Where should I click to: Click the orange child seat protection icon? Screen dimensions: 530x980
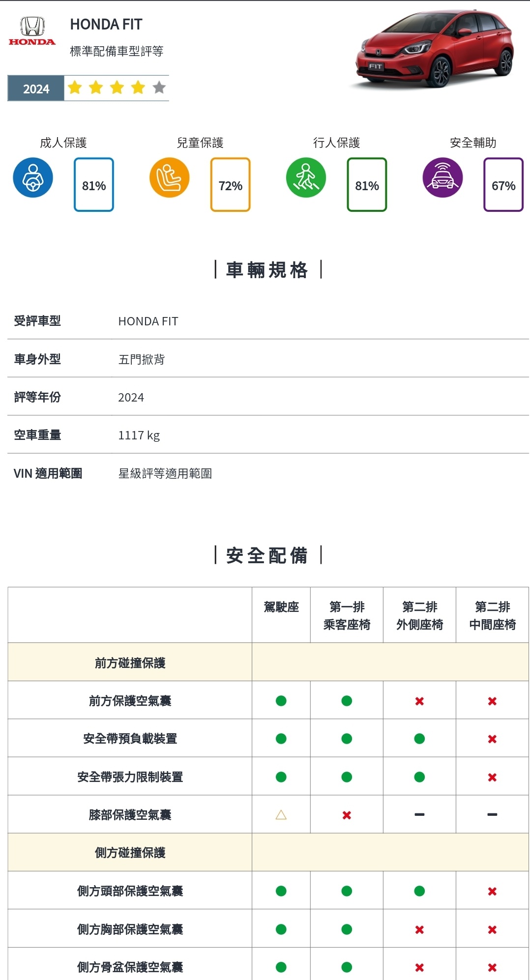169,177
